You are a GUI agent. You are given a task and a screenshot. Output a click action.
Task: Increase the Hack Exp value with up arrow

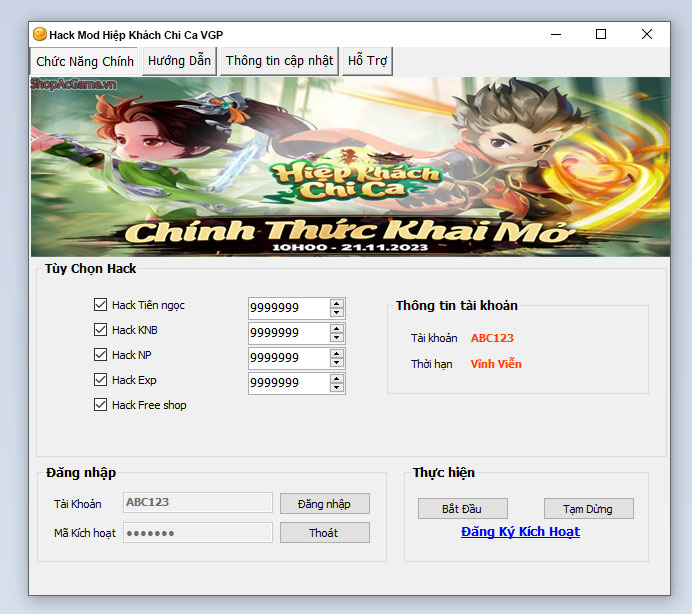click(x=337, y=379)
